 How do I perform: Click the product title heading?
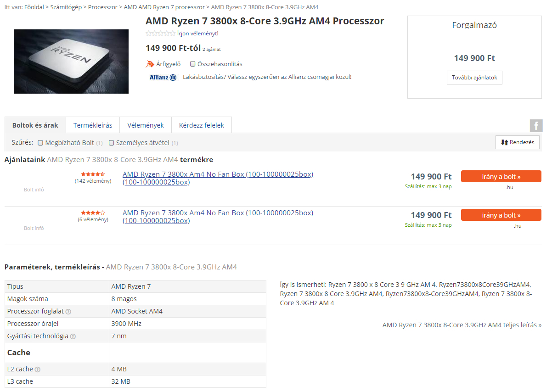[265, 21]
